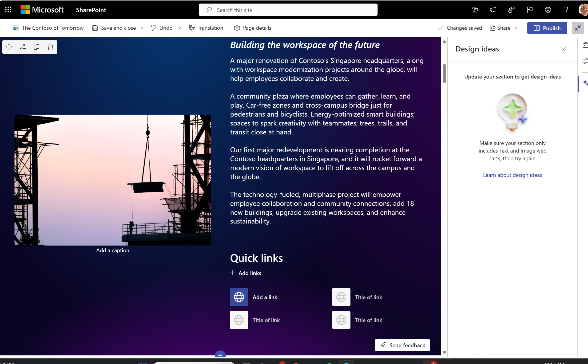
Task: Click Add a link in Quick links
Action: 265,297
